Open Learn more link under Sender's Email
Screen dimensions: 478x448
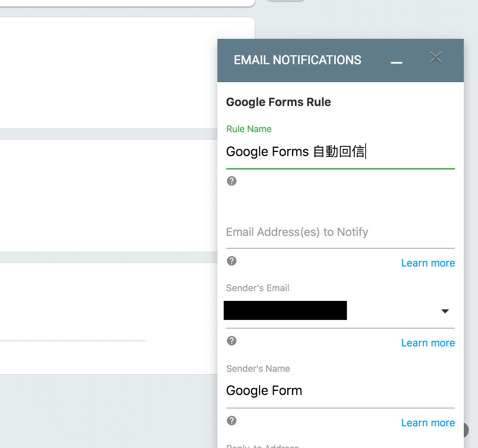428,343
